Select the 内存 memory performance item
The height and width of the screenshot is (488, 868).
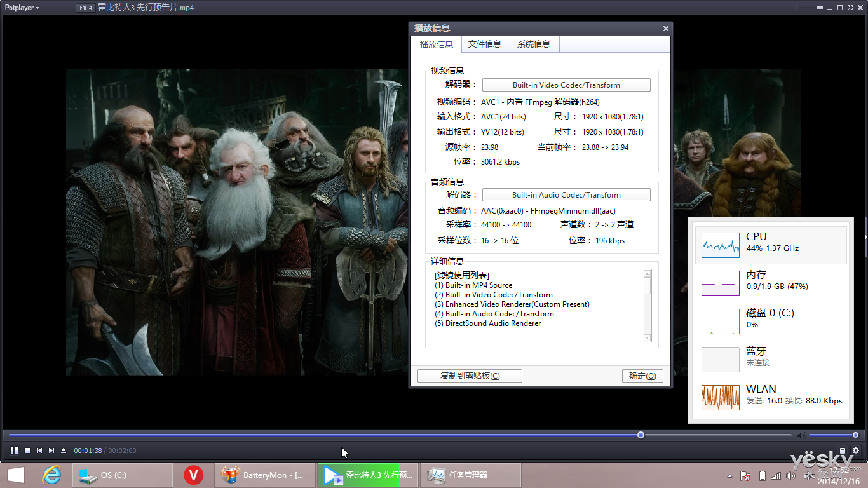771,283
